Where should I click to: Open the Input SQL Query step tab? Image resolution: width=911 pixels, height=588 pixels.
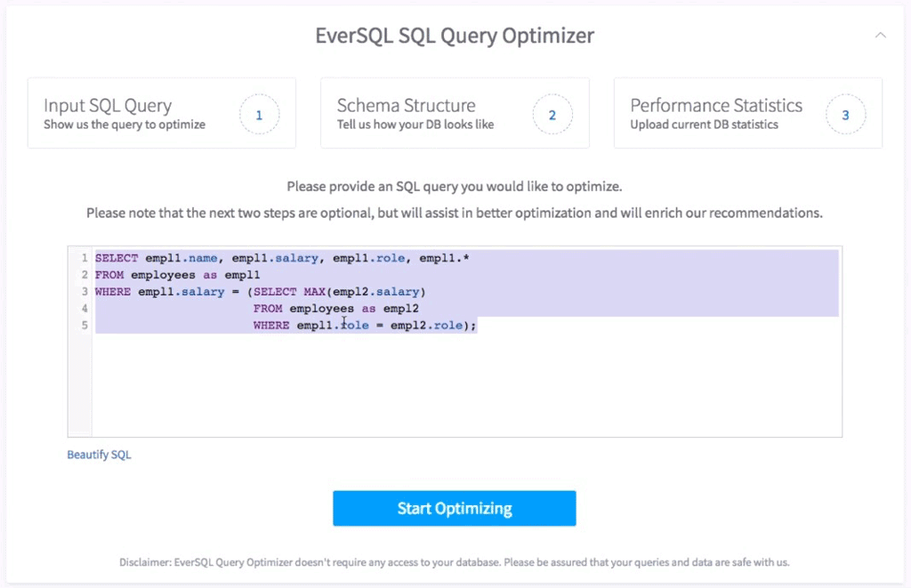pos(162,113)
